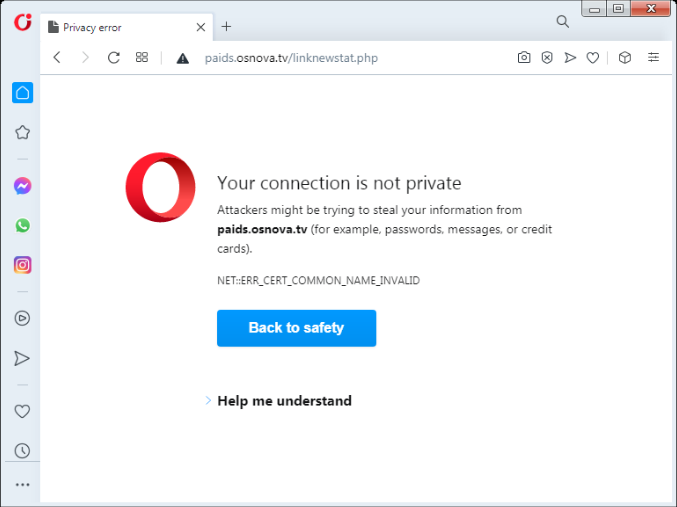Viewport: 677px width, 507px height.
Task: Toggle the ad blocker shield icon
Action: click(x=547, y=57)
